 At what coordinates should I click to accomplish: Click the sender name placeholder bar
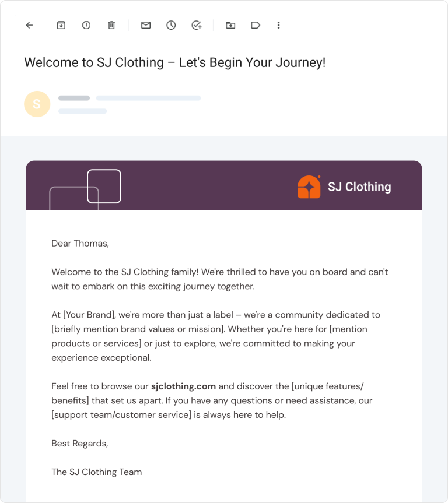[x=73, y=98]
